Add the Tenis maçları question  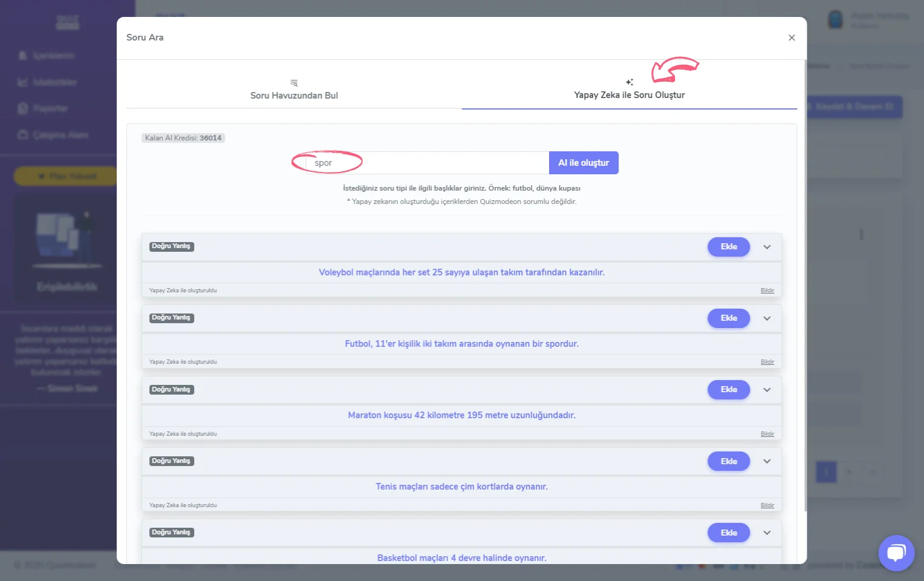coord(729,461)
